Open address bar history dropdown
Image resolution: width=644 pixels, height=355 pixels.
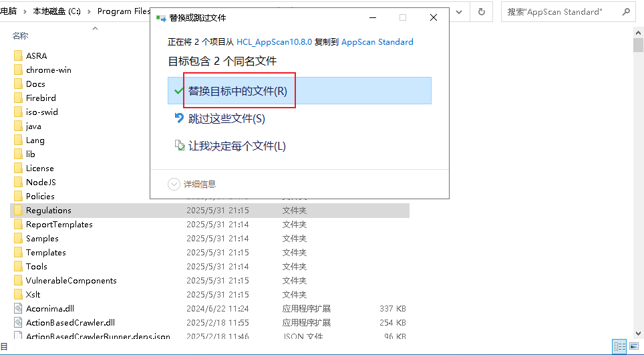(x=459, y=12)
